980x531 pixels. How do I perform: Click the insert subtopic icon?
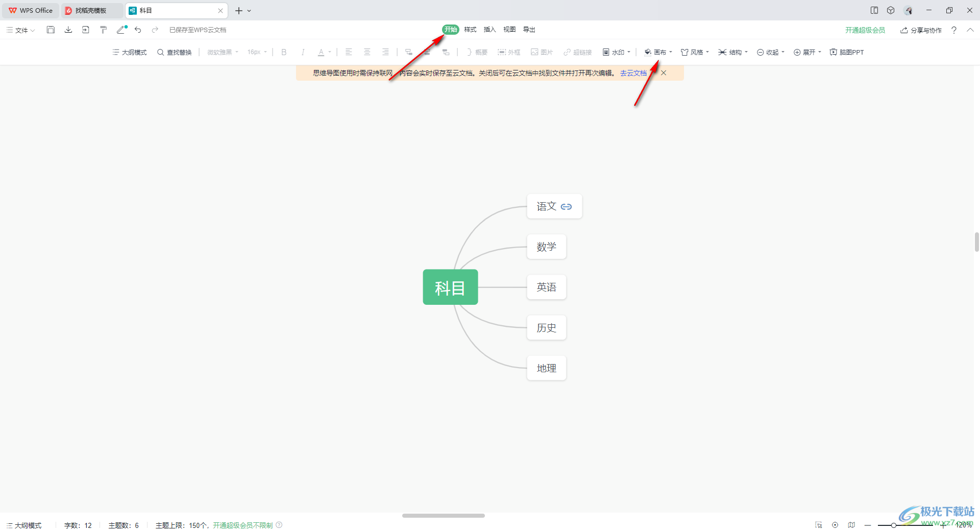409,52
